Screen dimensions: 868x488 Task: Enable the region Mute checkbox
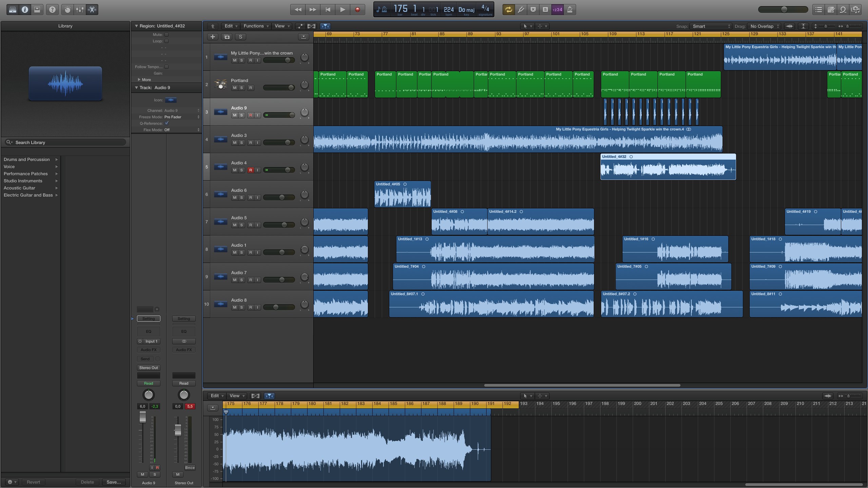(166, 35)
